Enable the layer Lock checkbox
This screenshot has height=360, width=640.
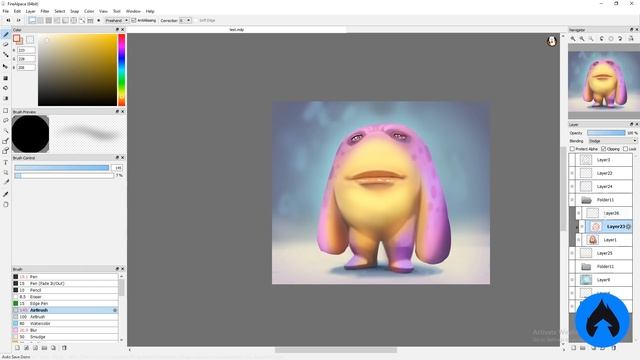[x=626, y=149]
